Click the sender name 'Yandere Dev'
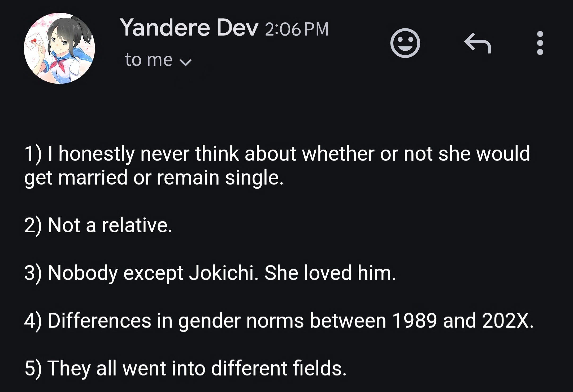573x392 pixels. click(189, 28)
